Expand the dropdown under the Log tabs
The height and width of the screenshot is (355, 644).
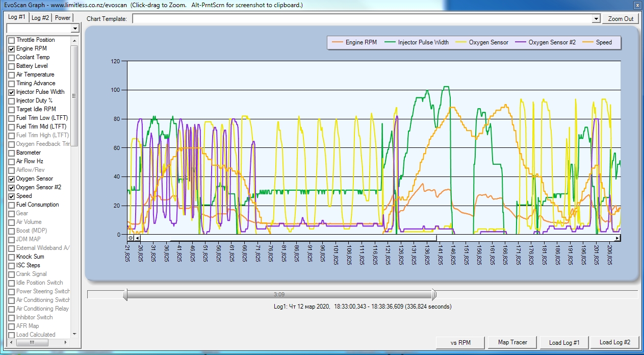coord(75,29)
